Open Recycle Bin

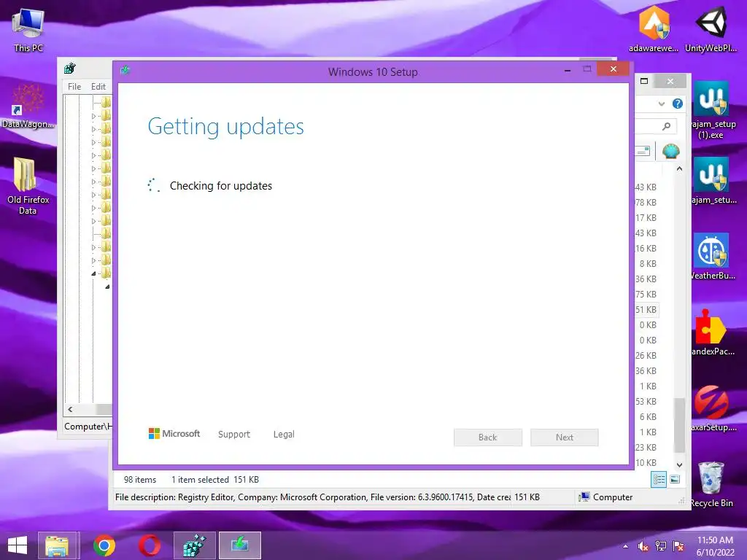[711, 484]
